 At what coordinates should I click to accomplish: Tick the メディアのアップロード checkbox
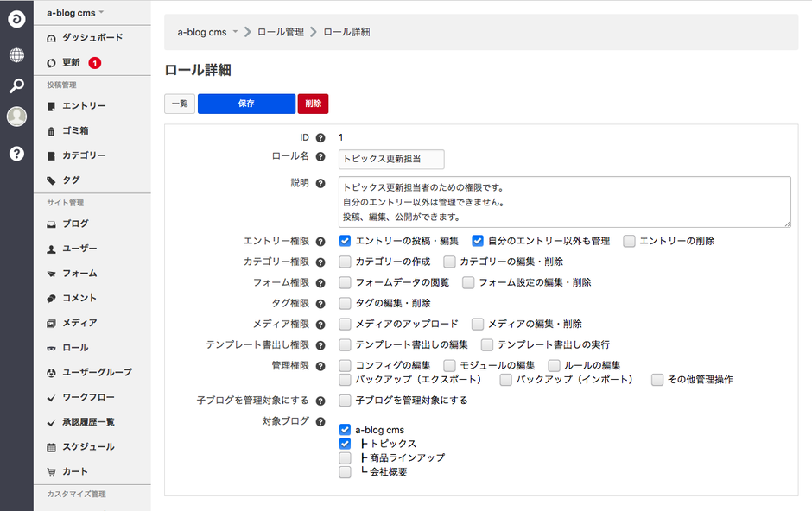point(346,324)
